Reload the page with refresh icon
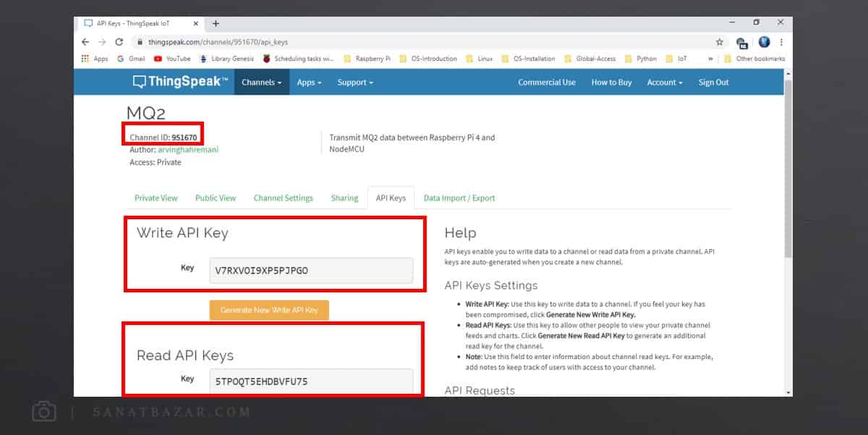Screen dimensions: 868x435 point(119,42)
